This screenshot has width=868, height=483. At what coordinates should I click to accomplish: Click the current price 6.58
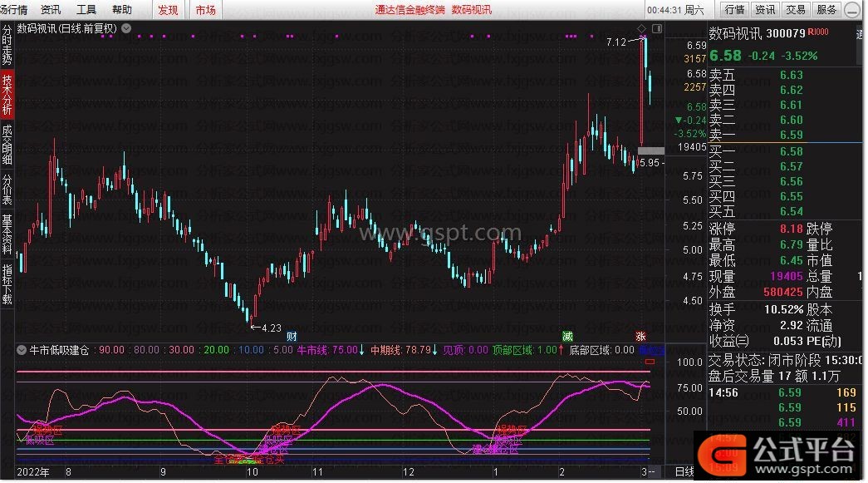pos(725,56)
